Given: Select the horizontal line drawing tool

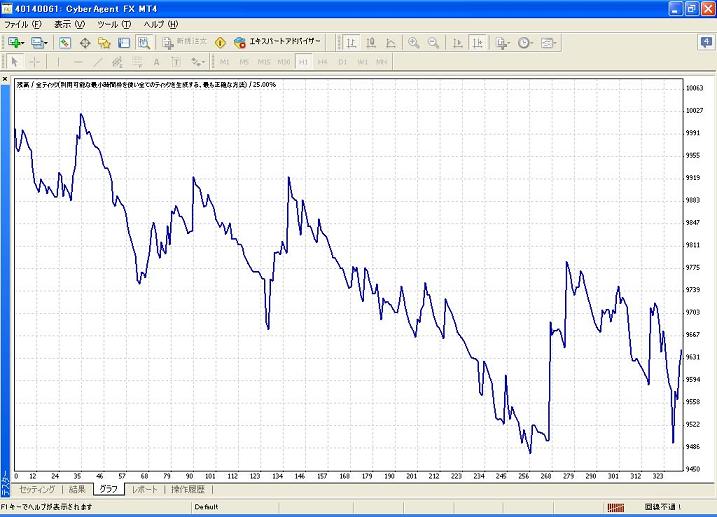Looking at the screenshot, I should [78, 61].
